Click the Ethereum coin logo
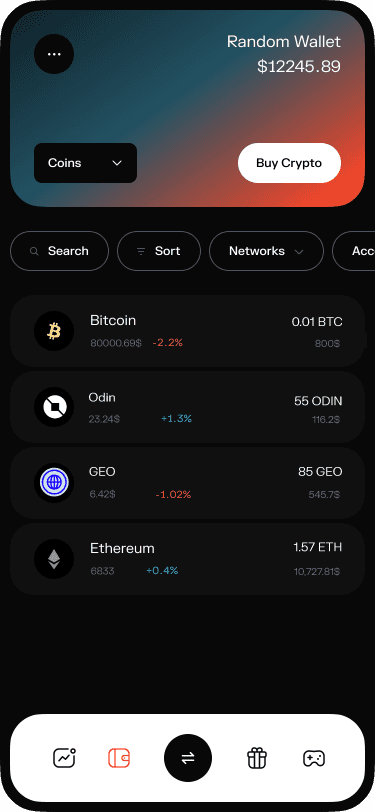Image resolution: width=375 pixels, height=812 pixels. [x=54, y=559]
